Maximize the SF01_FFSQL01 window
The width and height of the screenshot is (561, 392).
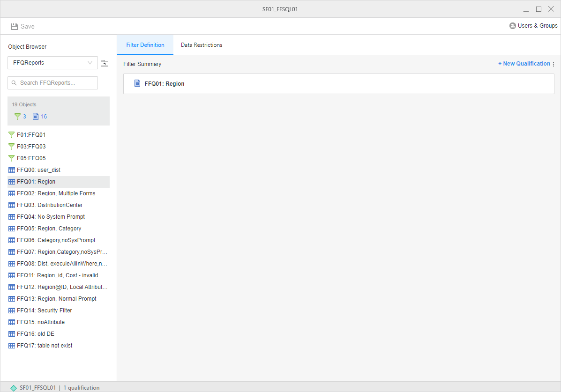click(539, 9)
